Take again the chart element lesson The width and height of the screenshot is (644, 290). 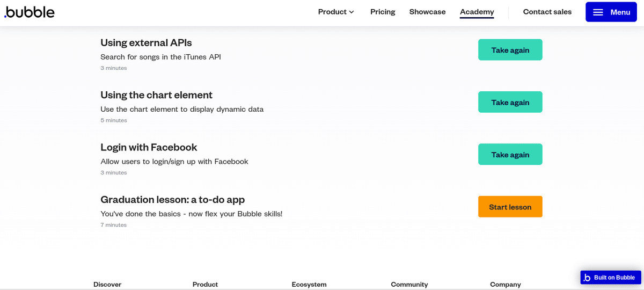point(510,102)
